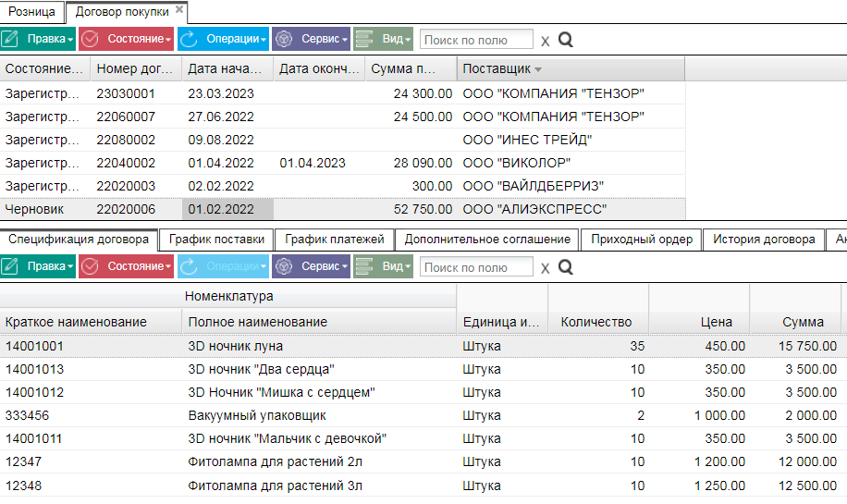Clear the top search field with X
This screenshot has width=847, height=504.
(545, 41)
